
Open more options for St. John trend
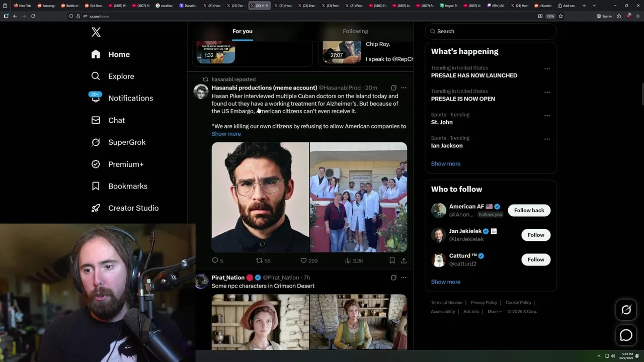pos(547,116)
